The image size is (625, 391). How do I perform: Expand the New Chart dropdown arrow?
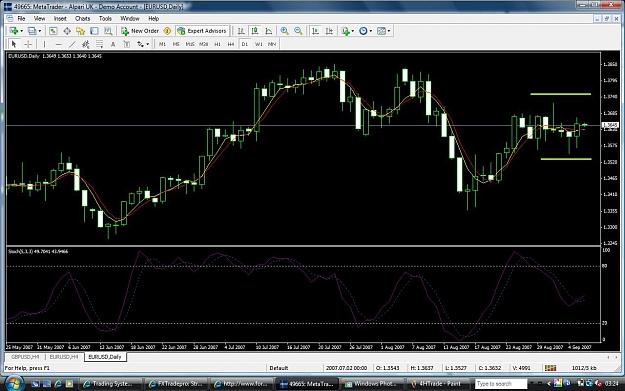21,31
